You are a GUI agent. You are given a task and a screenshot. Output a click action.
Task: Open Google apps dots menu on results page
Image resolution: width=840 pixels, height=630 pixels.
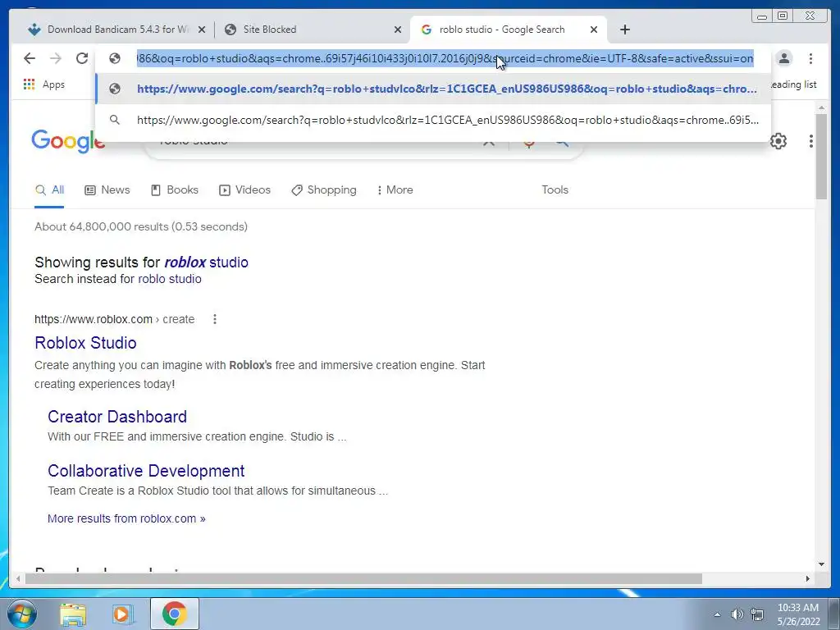pyautogui.click(x=811, y=141)
